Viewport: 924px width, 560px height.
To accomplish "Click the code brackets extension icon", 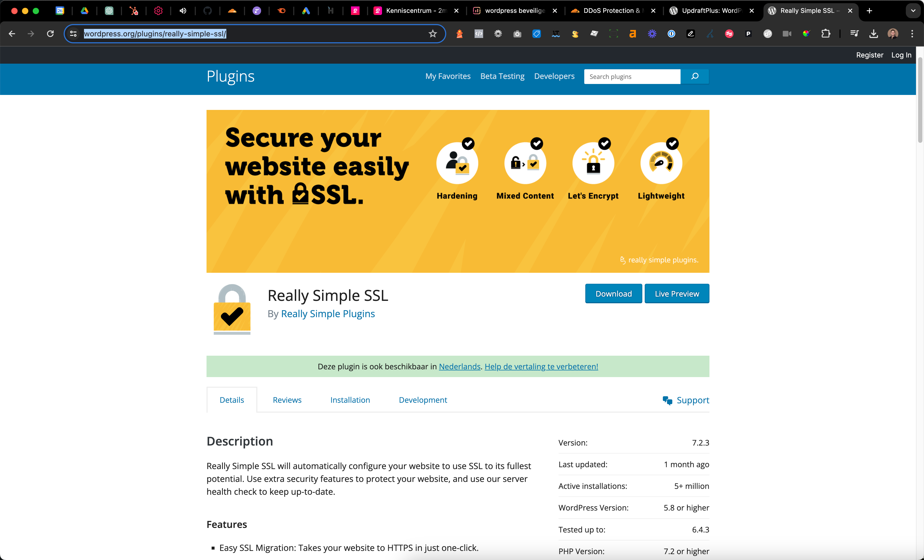I will click(479, 34).
